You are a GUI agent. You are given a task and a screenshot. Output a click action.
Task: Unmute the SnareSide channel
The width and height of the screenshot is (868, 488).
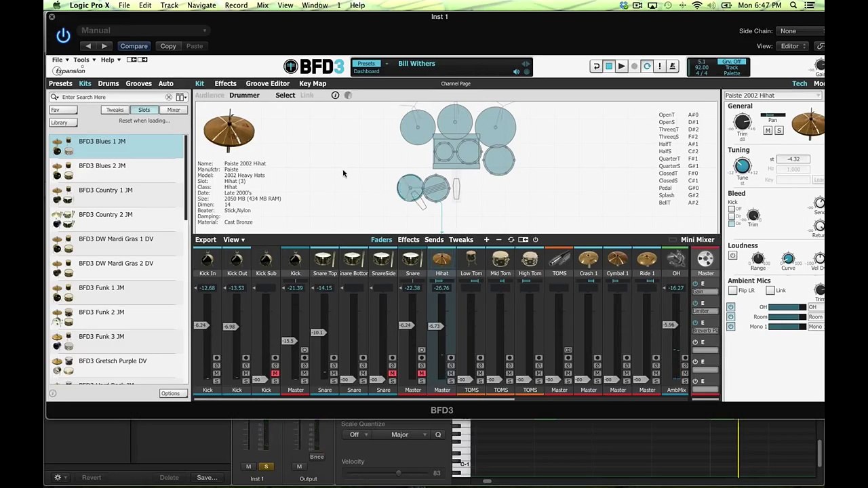click(392, 373)
